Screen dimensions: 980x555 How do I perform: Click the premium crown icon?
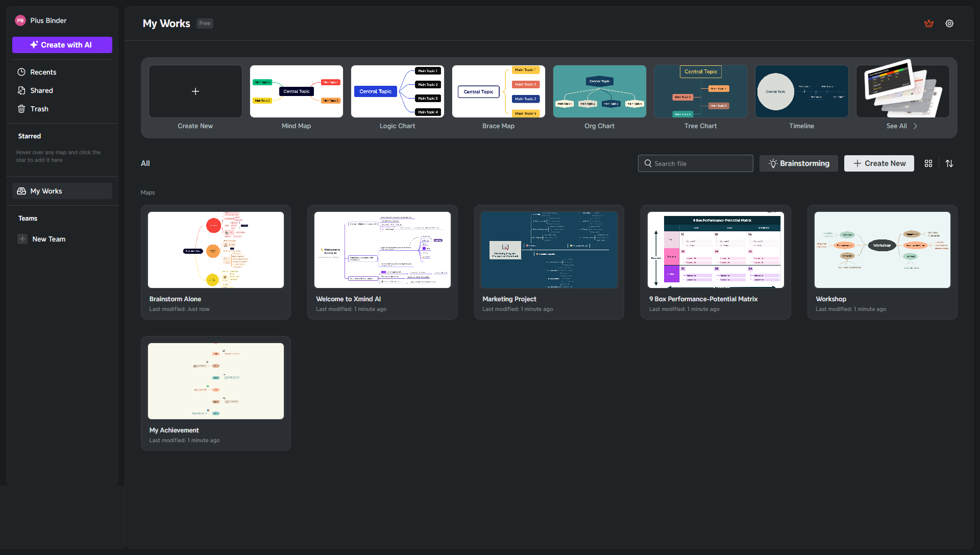coord(928,23)
